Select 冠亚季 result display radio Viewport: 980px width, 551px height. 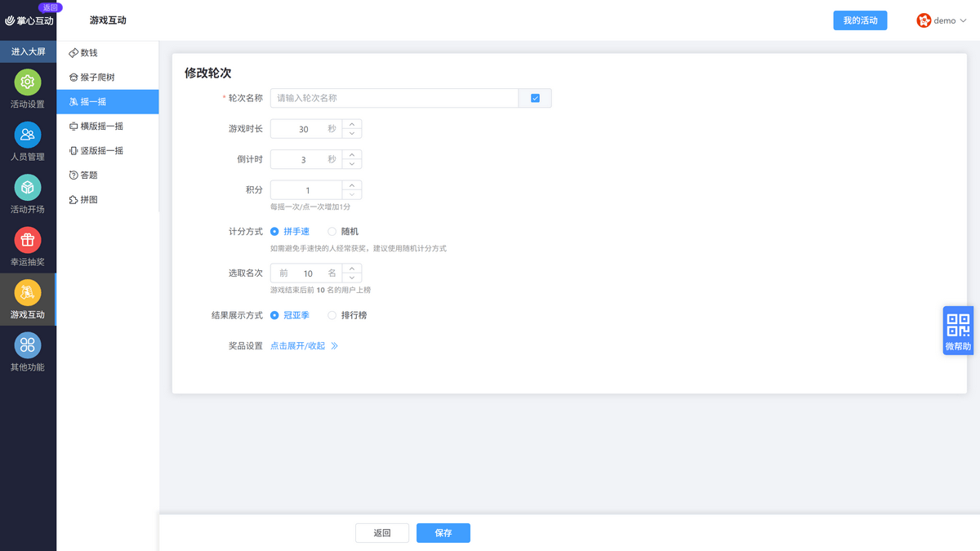click(274, 315)
